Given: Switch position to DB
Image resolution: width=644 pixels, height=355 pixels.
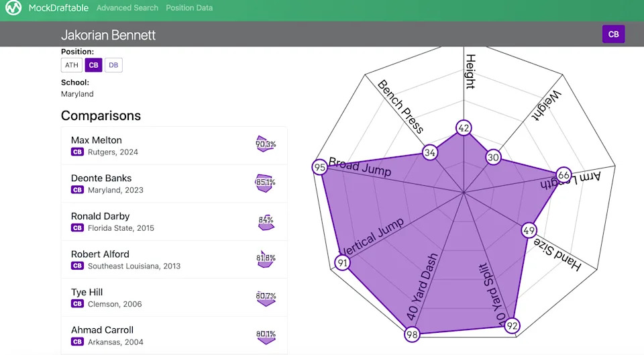Looking at the screenshot, I should coord(113,65).
